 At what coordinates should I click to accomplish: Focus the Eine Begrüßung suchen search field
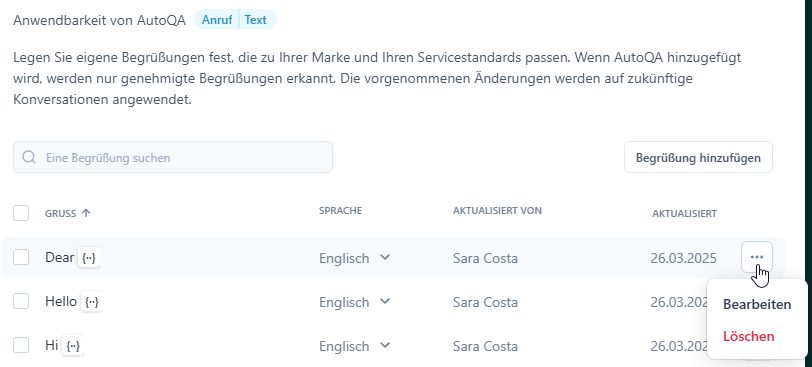(173, 157)
